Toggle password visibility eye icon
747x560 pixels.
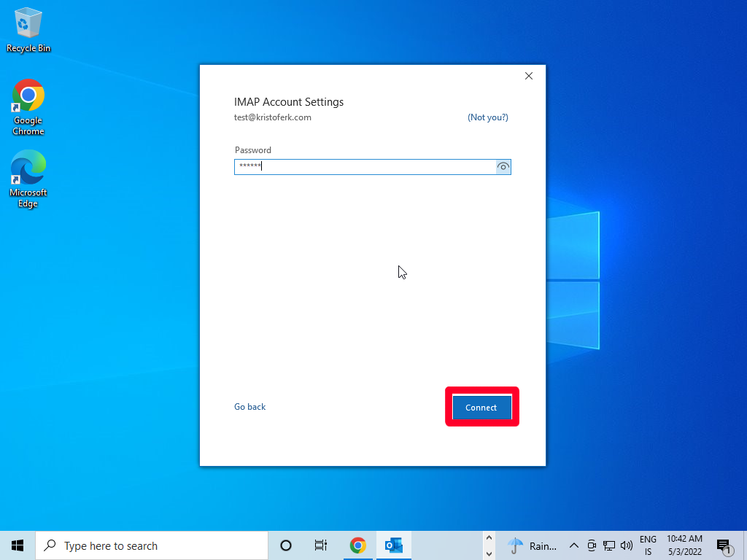click(x=503, y=167)
